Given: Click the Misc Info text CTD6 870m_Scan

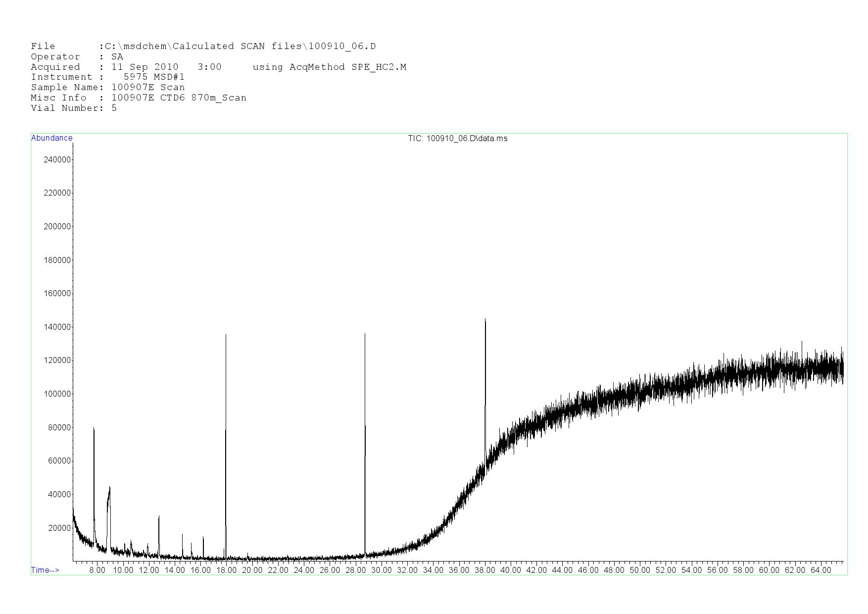Looking at the screenshot, I should pos(203,98).
